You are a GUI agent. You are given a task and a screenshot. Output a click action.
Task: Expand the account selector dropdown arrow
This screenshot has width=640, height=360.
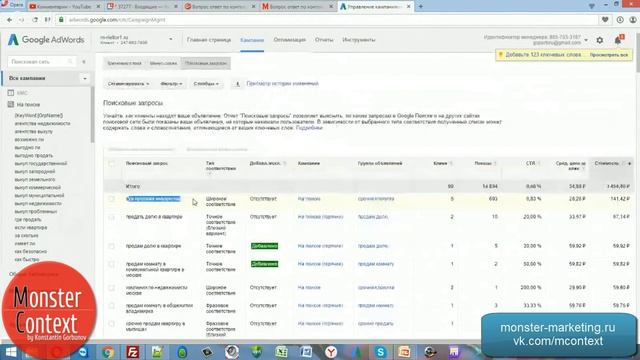pos(171,40)
